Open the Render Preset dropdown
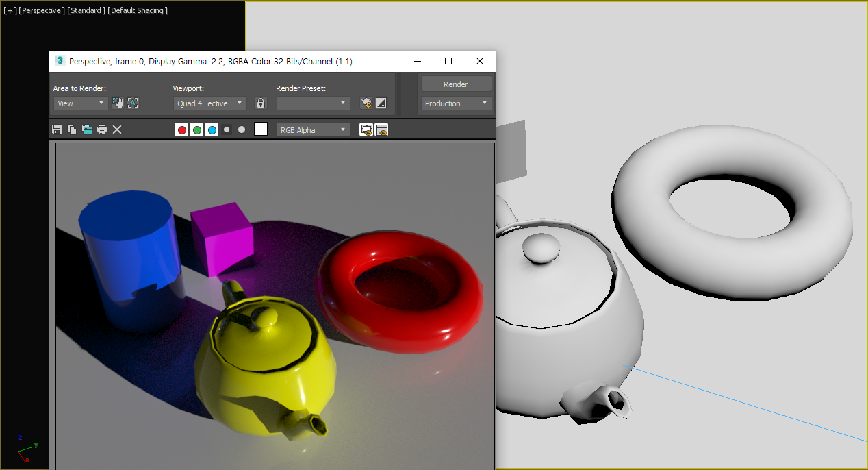Viewport: 868px width, 470px height. (x=313, y=103)
